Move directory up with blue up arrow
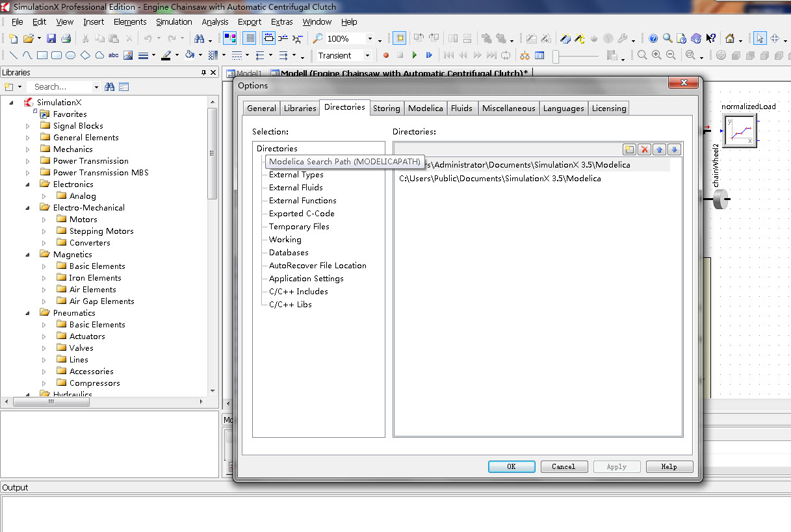This screenshot has width=791, height=532. coord(660,149)
